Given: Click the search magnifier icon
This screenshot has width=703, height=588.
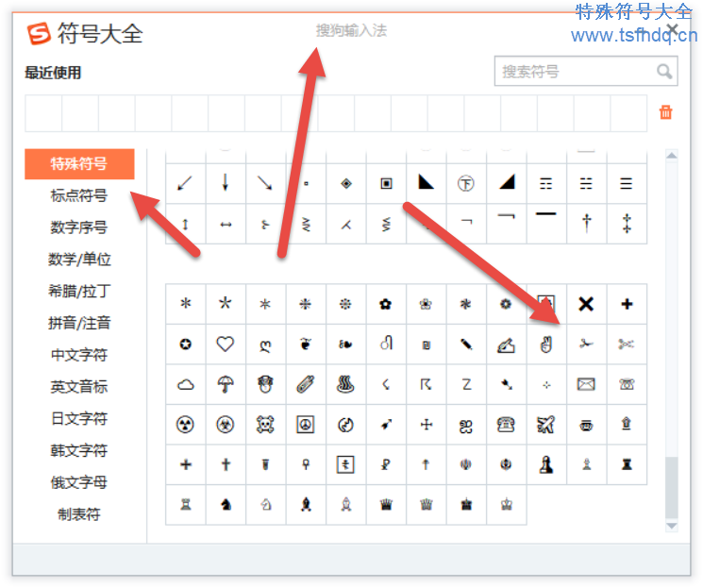Looking at the screenshot, I should tap(664, 72).
